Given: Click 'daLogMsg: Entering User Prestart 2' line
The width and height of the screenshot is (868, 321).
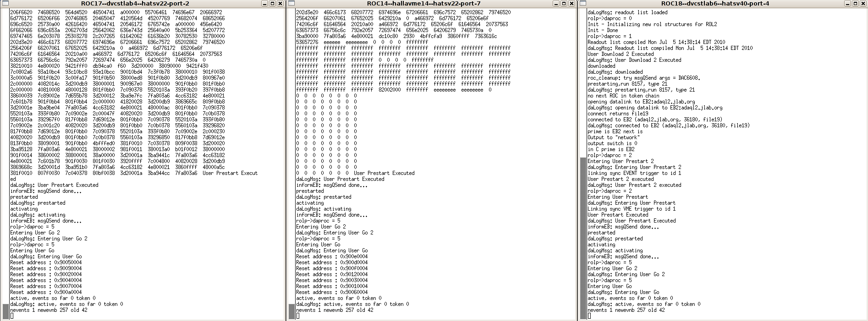Looking at the screenshot, I should [x=634, y=167].
